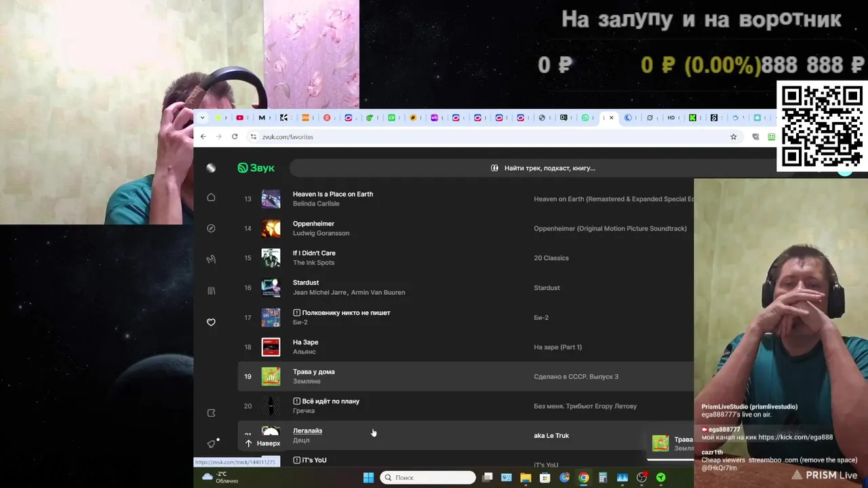Click the mini-player Трава cover thumbnail
The width and height of the screenshot is (868, 488).
660,443
